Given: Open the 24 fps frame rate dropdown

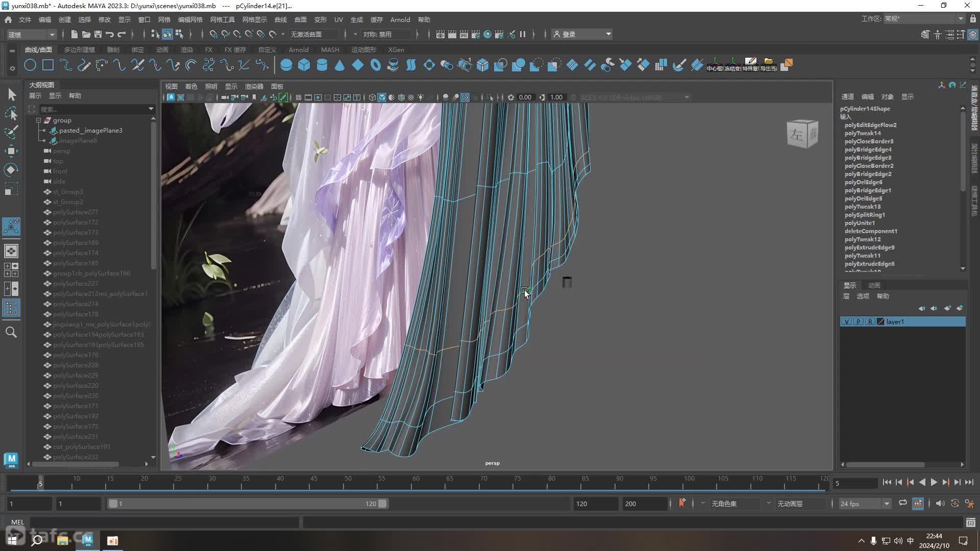Looking at the screenshot, I should pyautogui.click(x=865, y=504).
